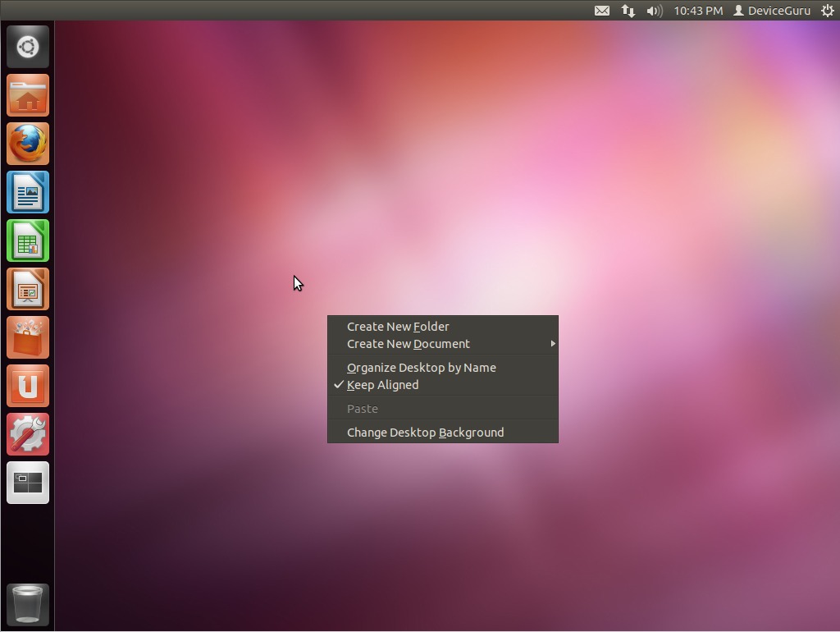Open the sound volume speaker indicator
The height and width of the screenshot is (632, 840).
[x=654, y=11]
